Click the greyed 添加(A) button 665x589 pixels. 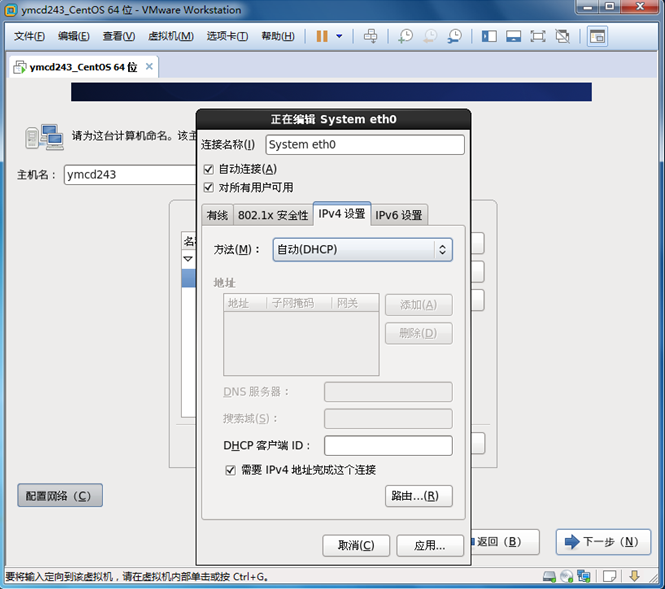coord(419,305)
